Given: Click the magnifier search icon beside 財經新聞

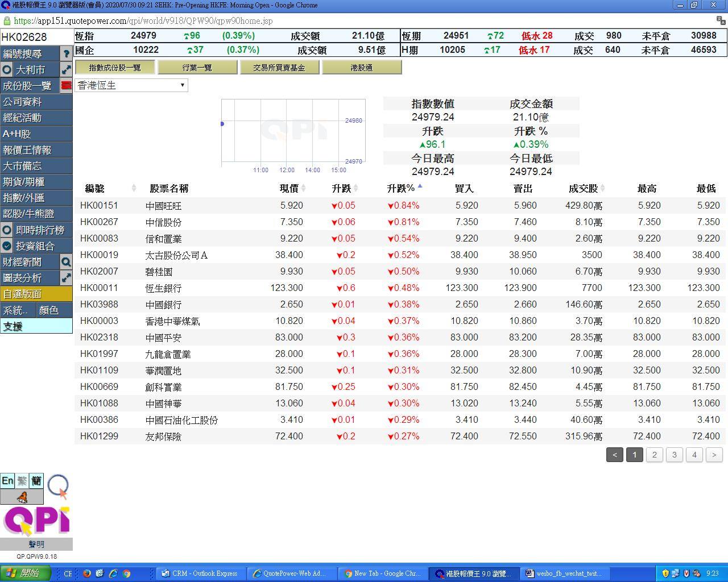Looking at the screenshot, I should [x=66, y=262].
